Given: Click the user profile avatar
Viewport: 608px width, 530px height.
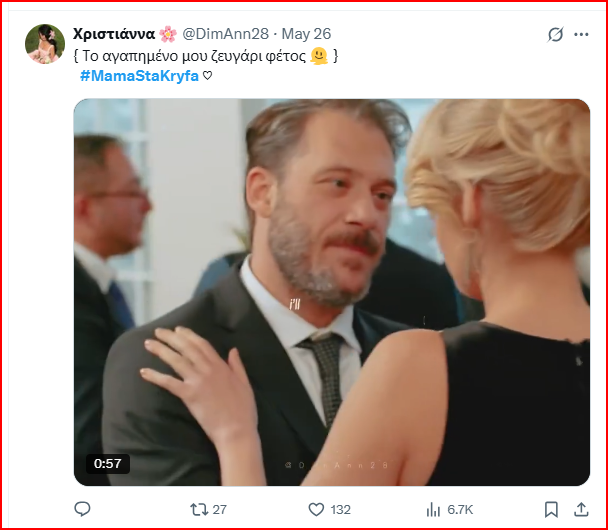Looking at the screenshot, I should (46, 44).
